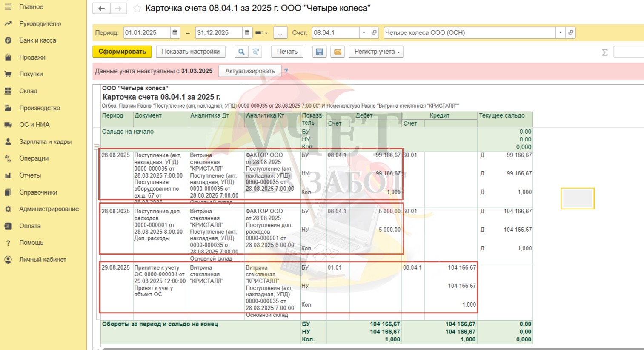644x350 pixels.
Task: Click the Отчеты chart icon
Action: 8,175
